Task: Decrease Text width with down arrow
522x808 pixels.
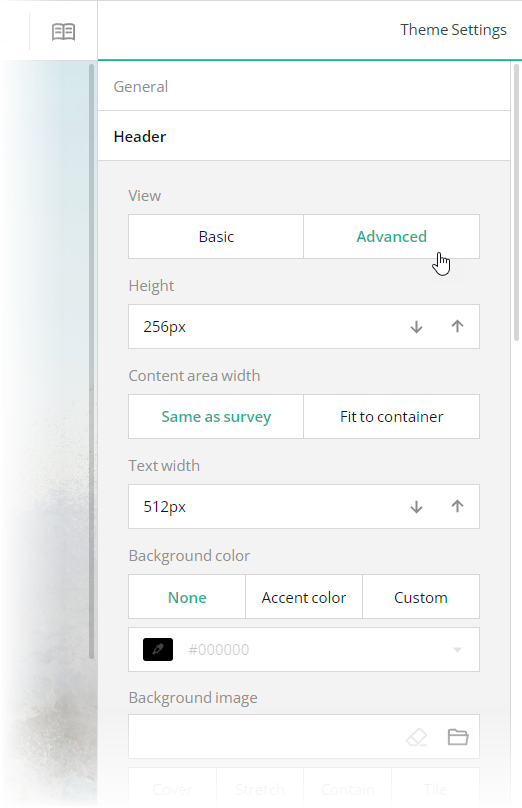Action: [416, 507]
